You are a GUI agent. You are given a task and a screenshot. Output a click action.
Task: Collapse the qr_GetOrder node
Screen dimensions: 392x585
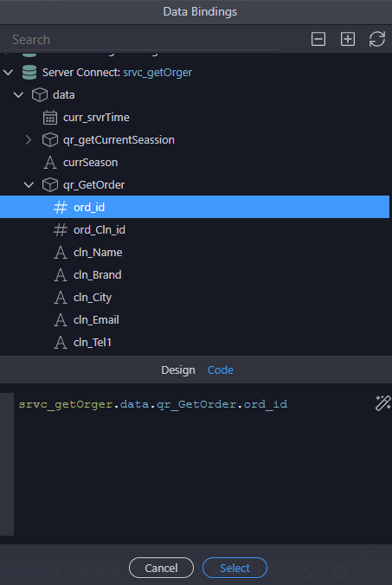29,184
